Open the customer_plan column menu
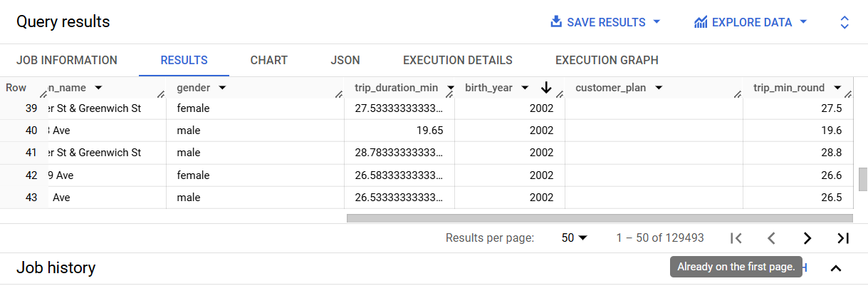This screenshot has width=868, height=286. (659, 88)
